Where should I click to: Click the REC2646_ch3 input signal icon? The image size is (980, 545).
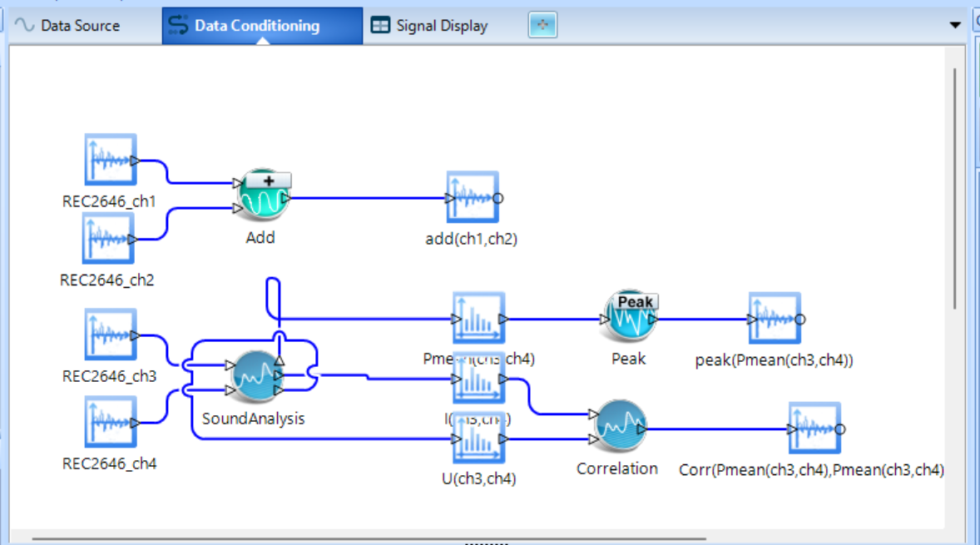click(111, 335)
